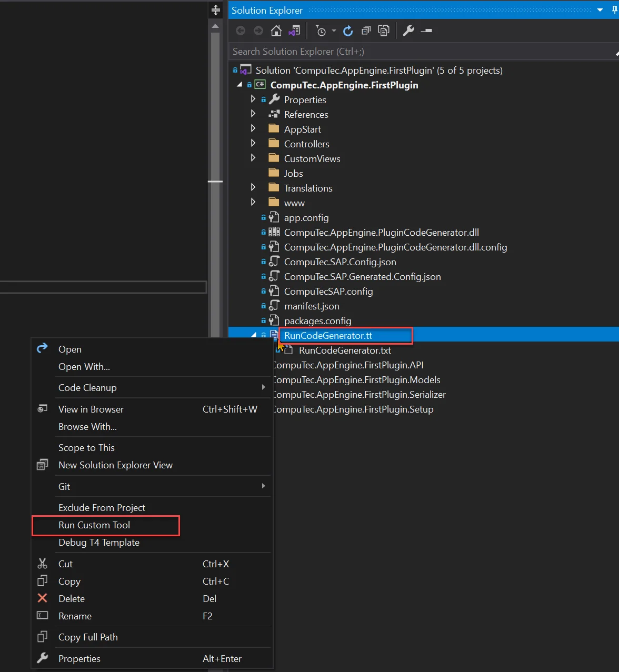Click the Collapse All icon
Image resolution: width=619 pixels, height=672 pixels.
click(366, 31)
